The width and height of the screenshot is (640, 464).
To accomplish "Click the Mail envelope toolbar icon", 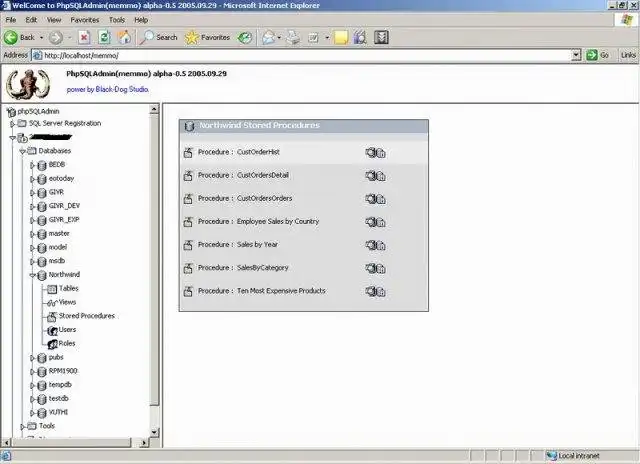I will [x=269, y=38].
